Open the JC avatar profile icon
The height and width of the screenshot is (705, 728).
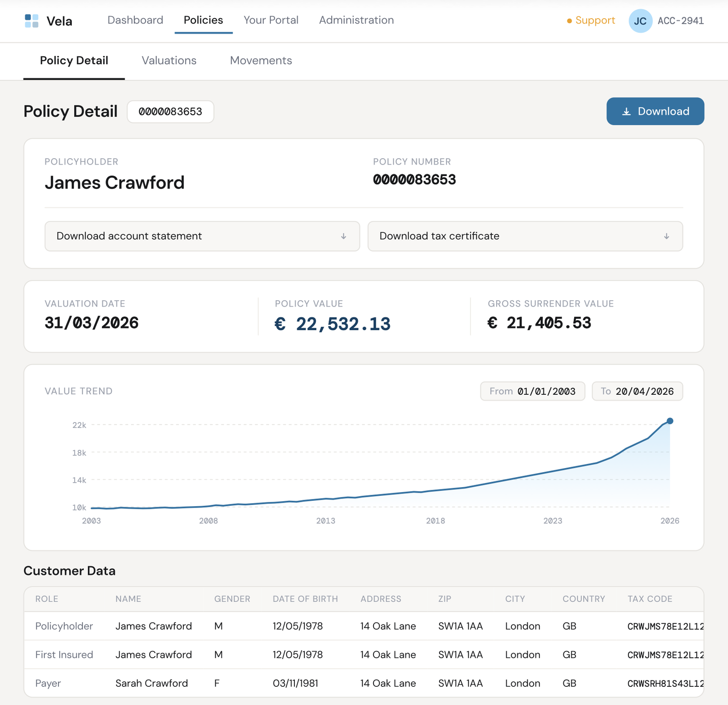pos(640,20)
